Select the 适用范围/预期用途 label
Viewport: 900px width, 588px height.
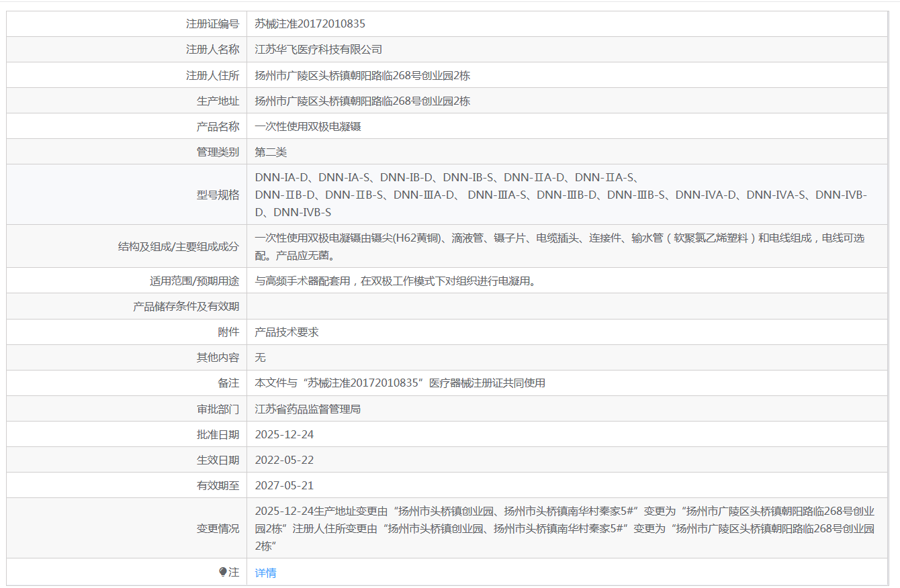tap(194, 281)
